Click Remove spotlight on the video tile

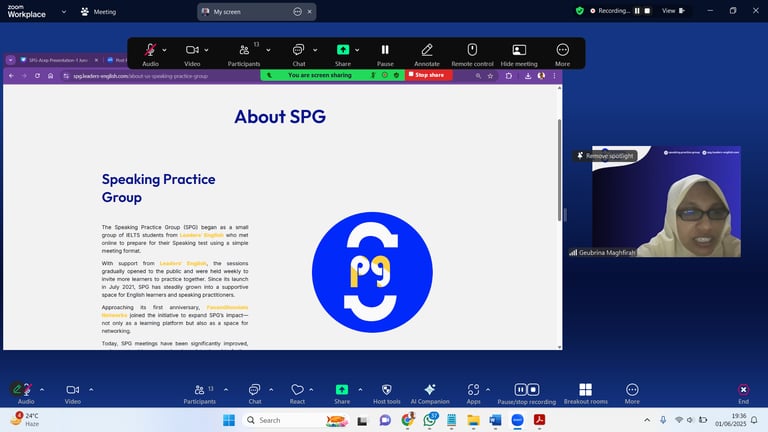pos(605,156)
